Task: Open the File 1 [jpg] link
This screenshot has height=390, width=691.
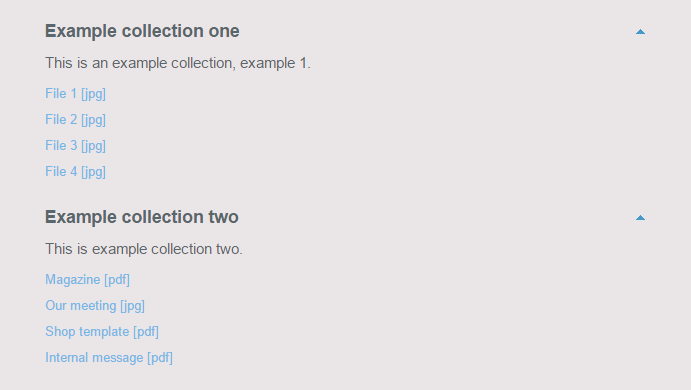Action: tap(75, 93)
